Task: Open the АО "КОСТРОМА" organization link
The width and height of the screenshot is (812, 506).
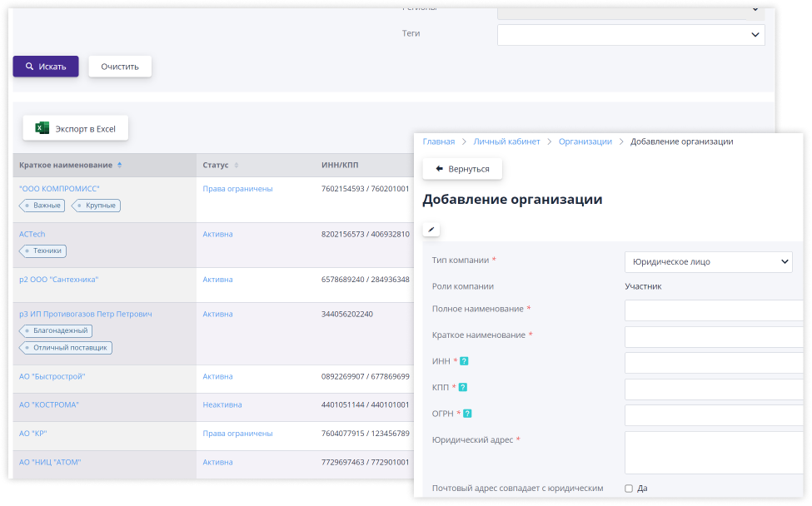Action: pyautogui.click(x=49, y=404)
